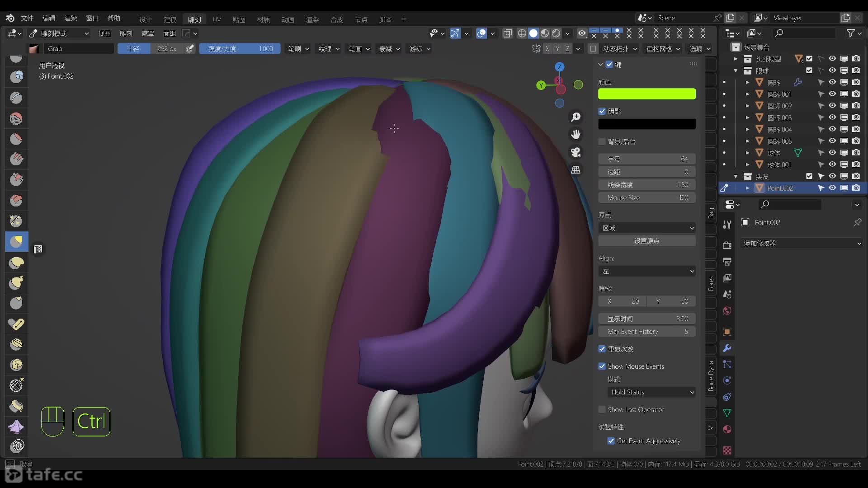Click the pan hand viewport icon
This screenshot has width=868, height=488.
pyautogui.click(x=576, y=135)
